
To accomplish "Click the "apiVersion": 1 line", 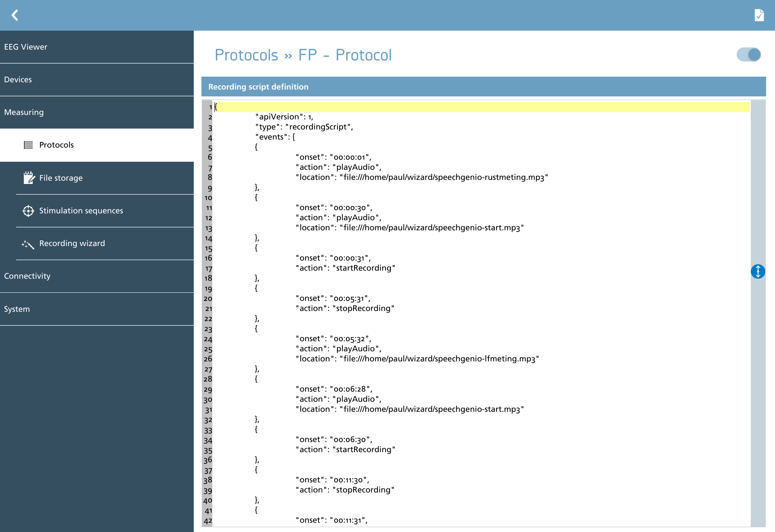I will [x=284, y=117].
